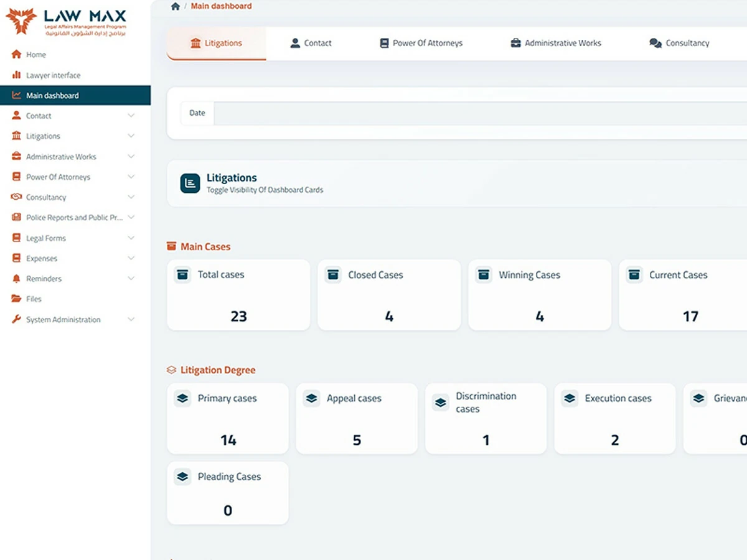Switch to the Administrative Works top tab
747x560 pixels.
(556, 43)
